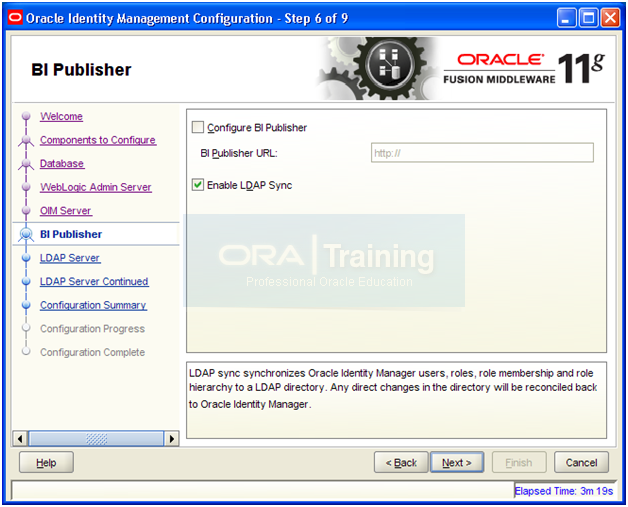Uncheck Enable LDAP Sync checkbox
The image size is (628, 507).
tap(198, 185)
